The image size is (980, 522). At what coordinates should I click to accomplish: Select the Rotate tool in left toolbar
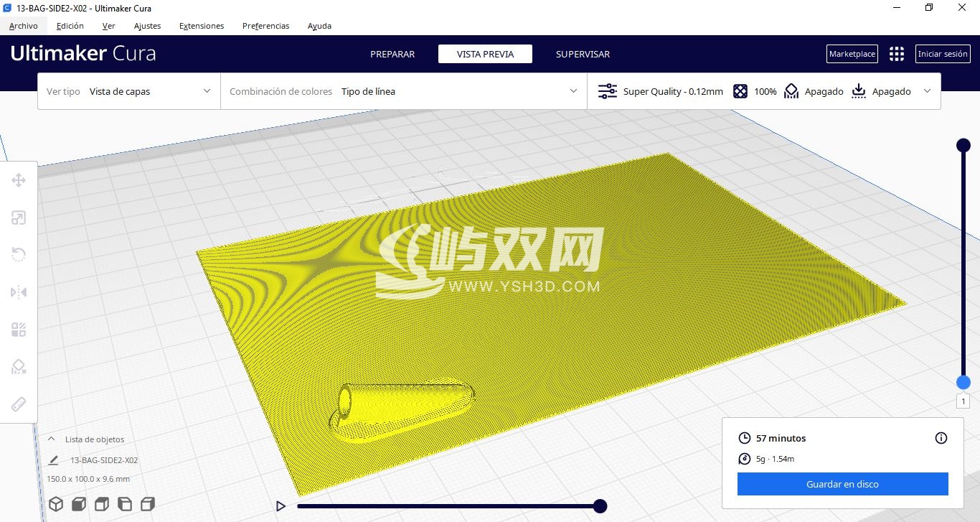(19, 255)
